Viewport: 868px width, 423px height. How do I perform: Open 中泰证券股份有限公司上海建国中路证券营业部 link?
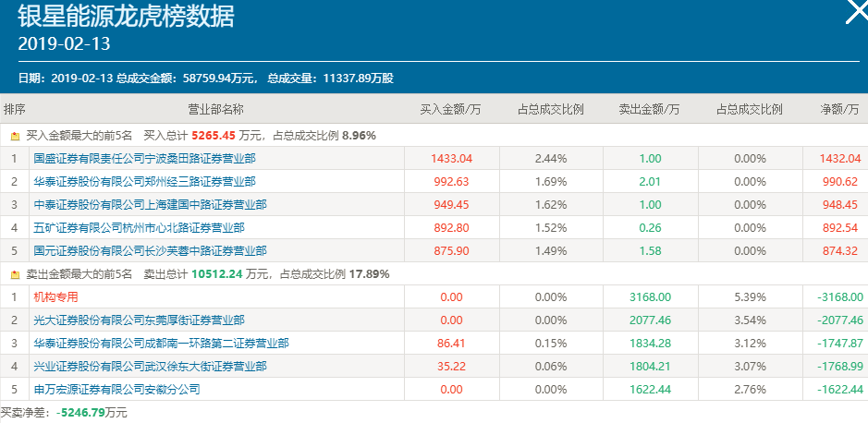(x=150, y=205)
